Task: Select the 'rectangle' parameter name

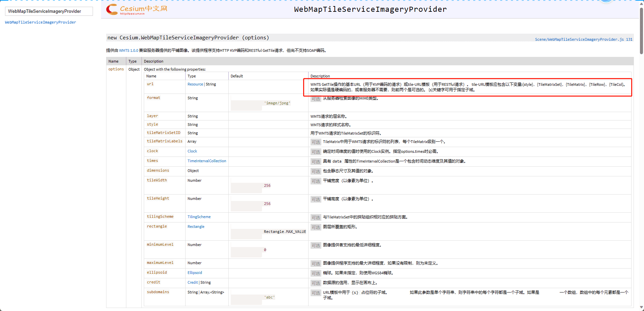Action: [x=157, y=226]
